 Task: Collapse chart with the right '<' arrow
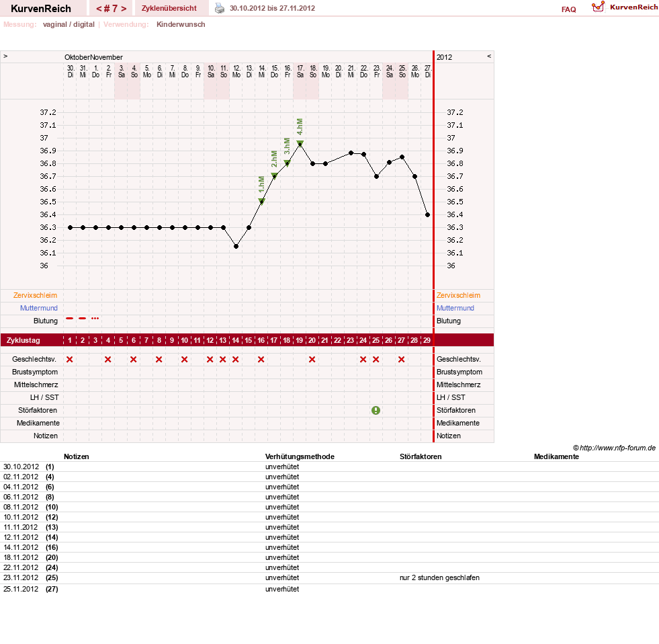tap(489, 56)
